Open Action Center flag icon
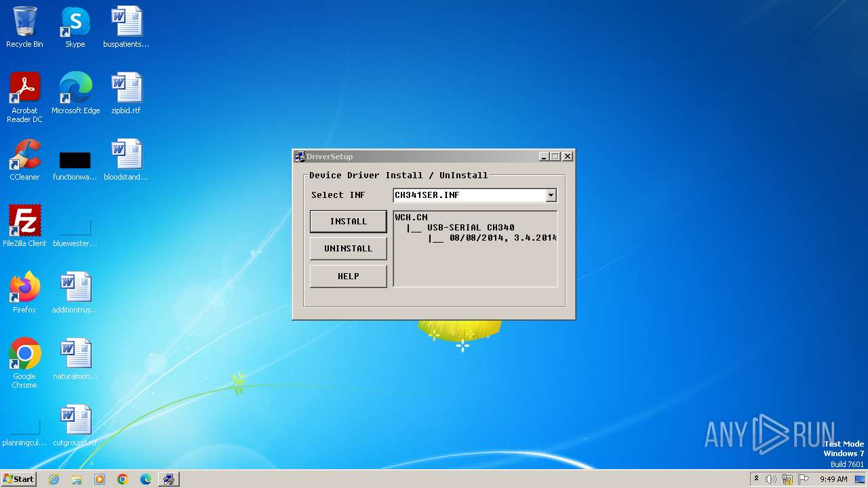 (x=804, y=479)
